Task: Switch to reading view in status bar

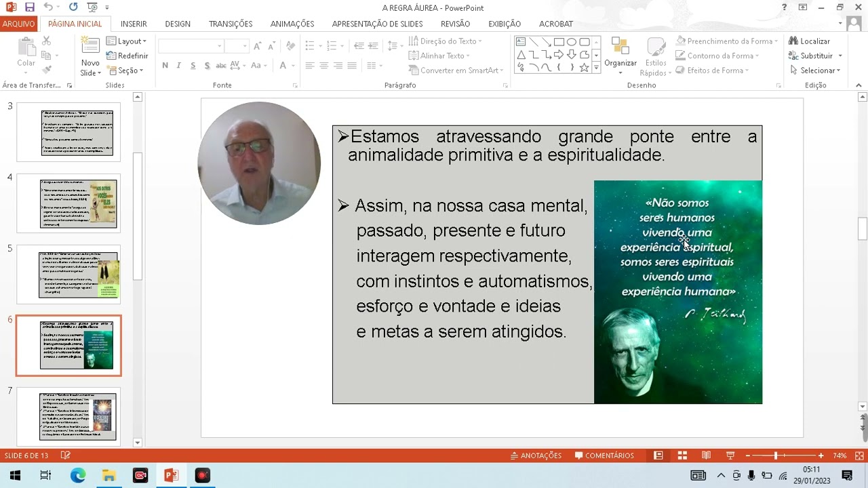Action: click(706, 455)
